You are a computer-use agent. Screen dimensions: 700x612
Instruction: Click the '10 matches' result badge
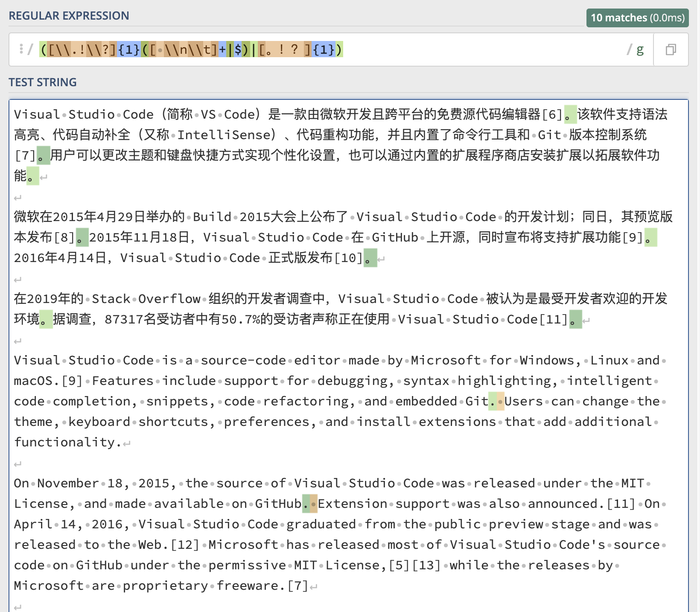(638, 18)
